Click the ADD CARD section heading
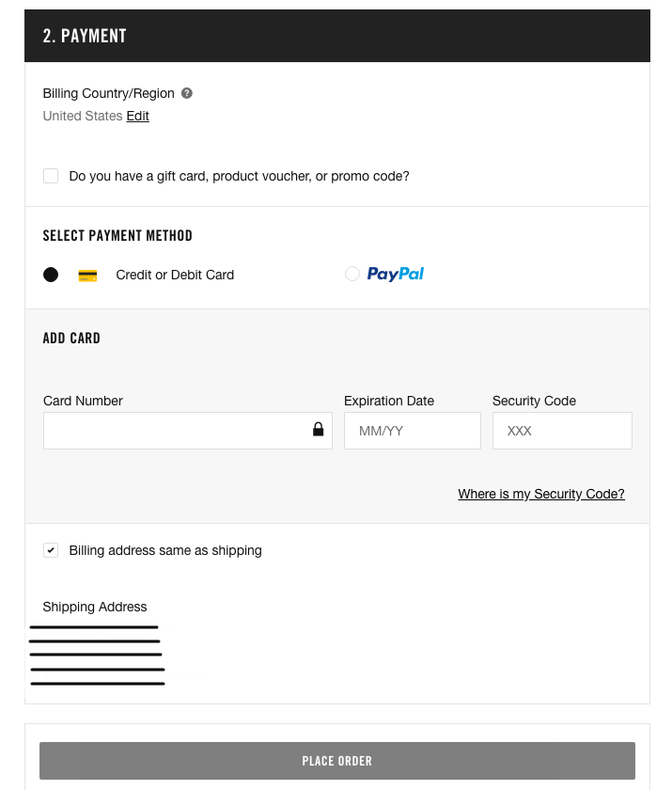This screenshot has height=790, width=672. click(71, 338)
